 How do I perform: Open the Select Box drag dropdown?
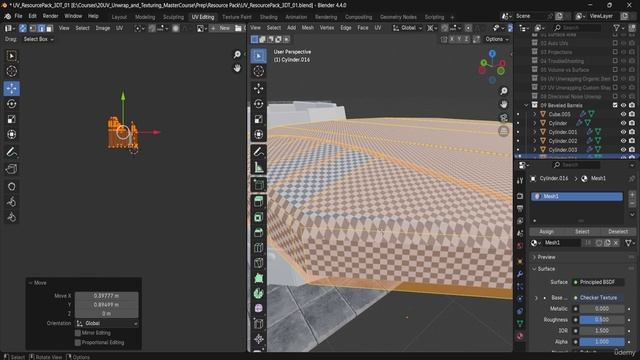(38, 39)
